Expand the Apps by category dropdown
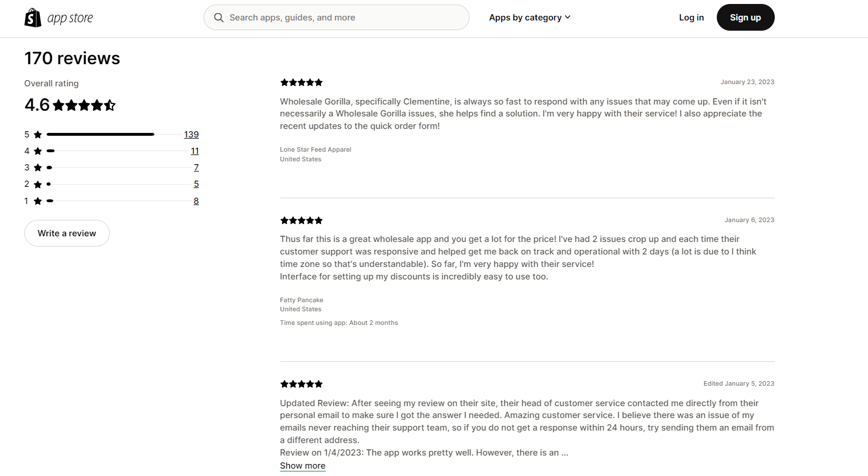 pos(530,18)
